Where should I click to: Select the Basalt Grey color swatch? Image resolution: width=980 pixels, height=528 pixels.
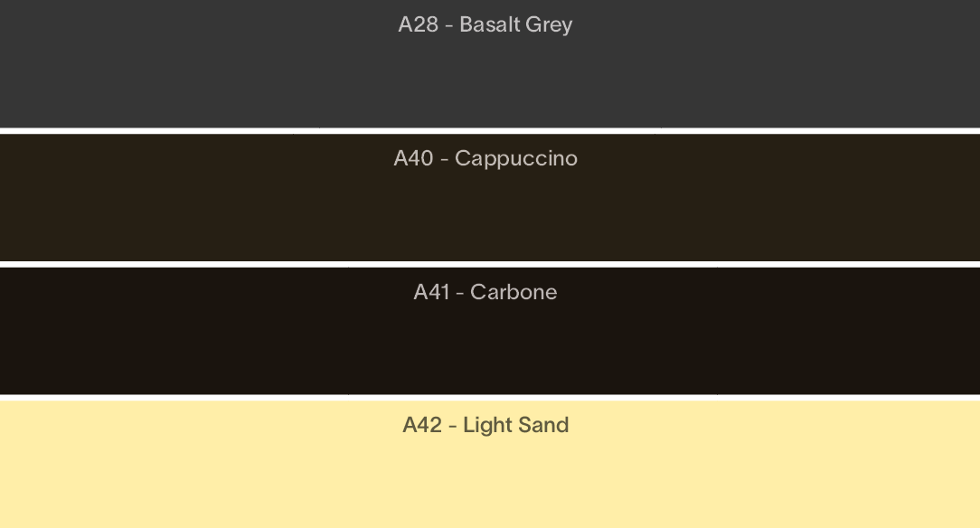490,63
